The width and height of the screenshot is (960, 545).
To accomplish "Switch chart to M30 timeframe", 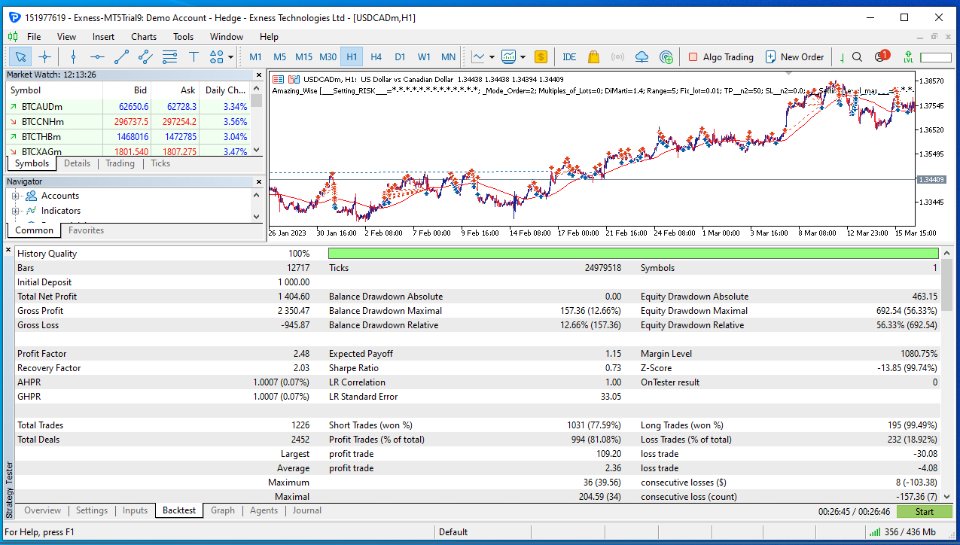I will click(328, 57).
